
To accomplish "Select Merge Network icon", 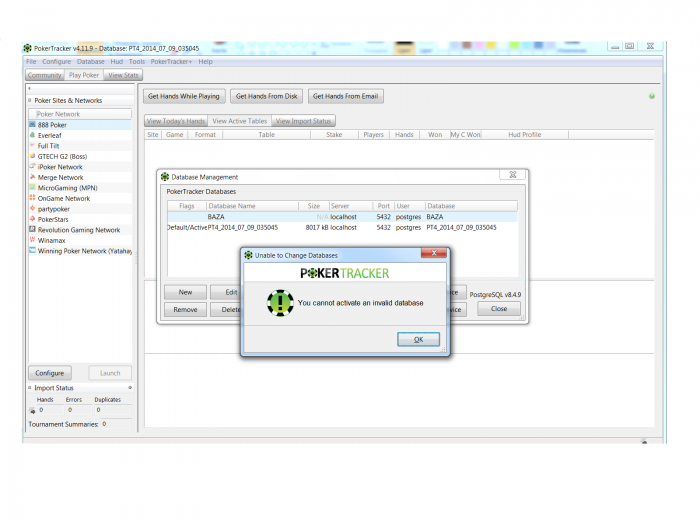I will 32,177.
